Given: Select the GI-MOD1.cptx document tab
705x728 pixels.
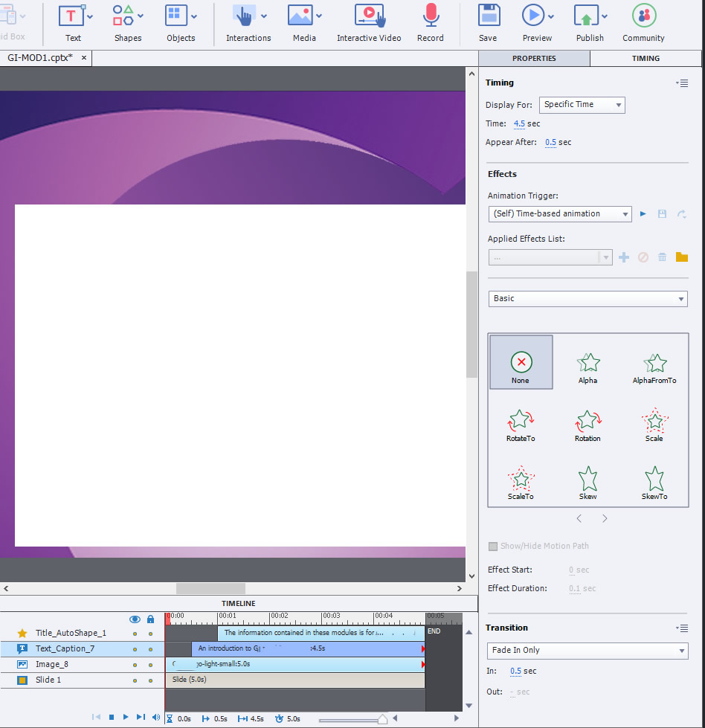Looking at the screenshot, I should point(40,58).
